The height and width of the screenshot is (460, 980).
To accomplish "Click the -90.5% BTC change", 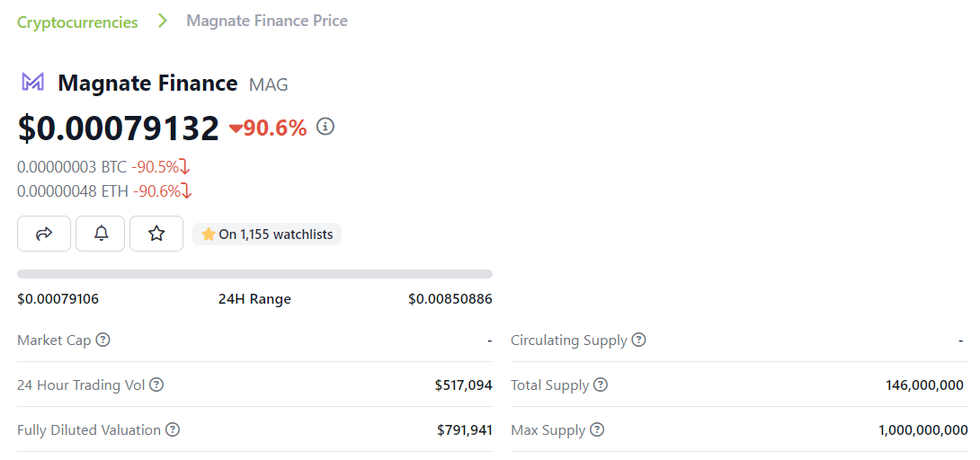I will coord(155,167).
